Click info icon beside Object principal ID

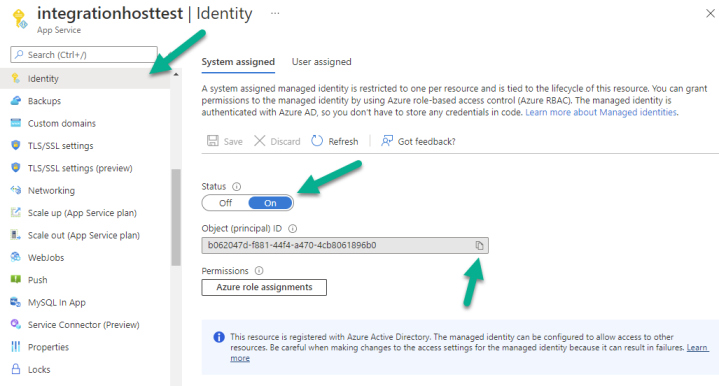[293, 229]
